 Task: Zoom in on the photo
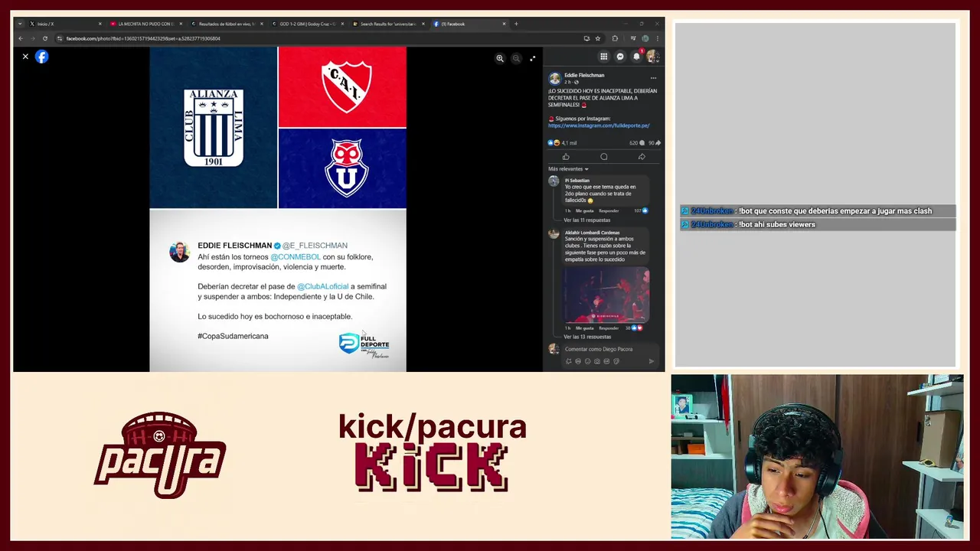(500, 58)
